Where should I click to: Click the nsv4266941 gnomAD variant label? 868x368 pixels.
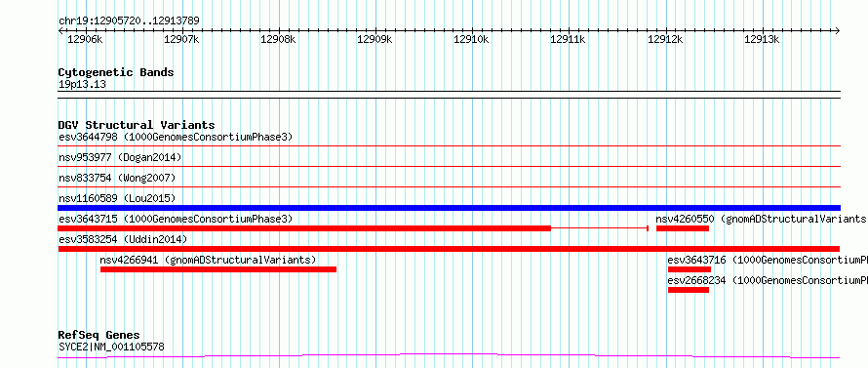click(208, 260)
